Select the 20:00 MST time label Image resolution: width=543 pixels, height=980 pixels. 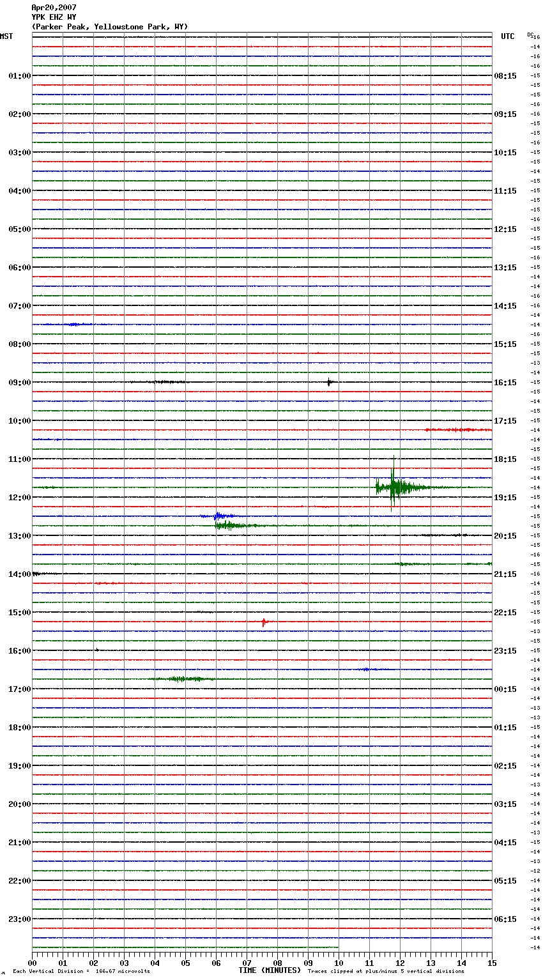point(19,804)
